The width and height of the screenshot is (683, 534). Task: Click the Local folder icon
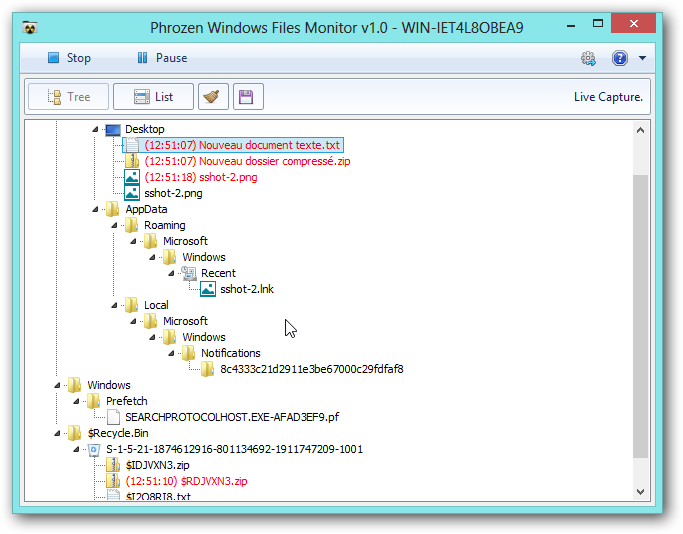pos(132,305)
